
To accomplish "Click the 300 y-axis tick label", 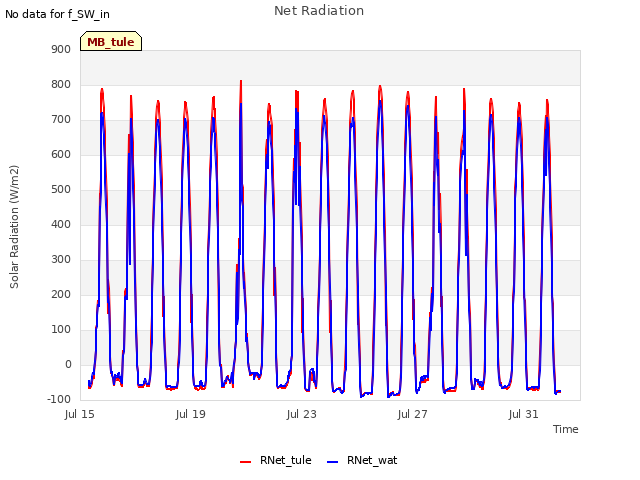I will pyautogui.click(x=61, y=260).
